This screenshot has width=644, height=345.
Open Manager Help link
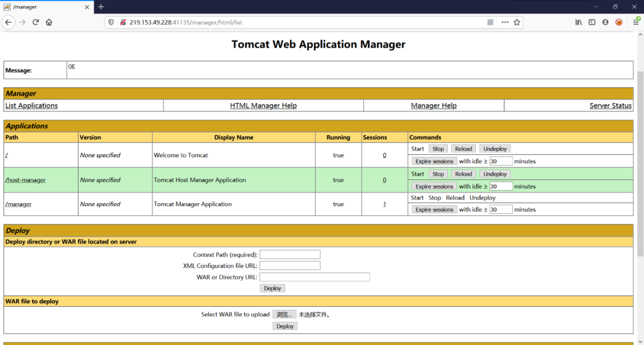pos(434,105)
